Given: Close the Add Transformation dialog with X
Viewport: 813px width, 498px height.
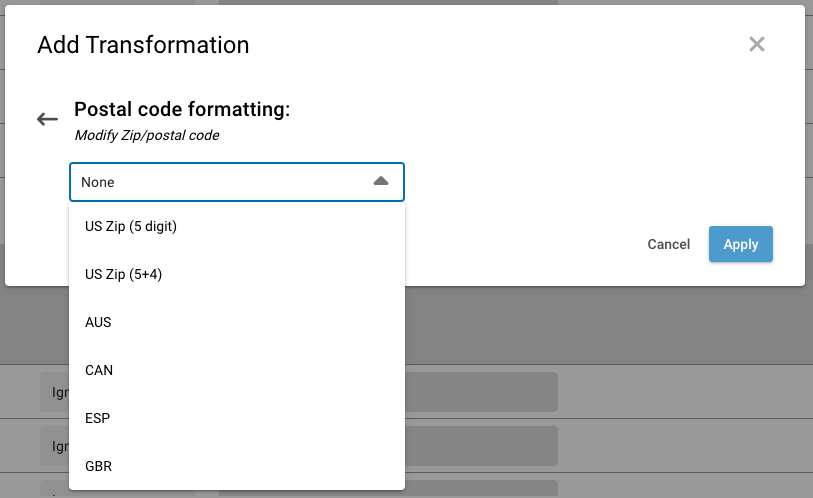Looking at the screenshot, I should coord(756,44).
